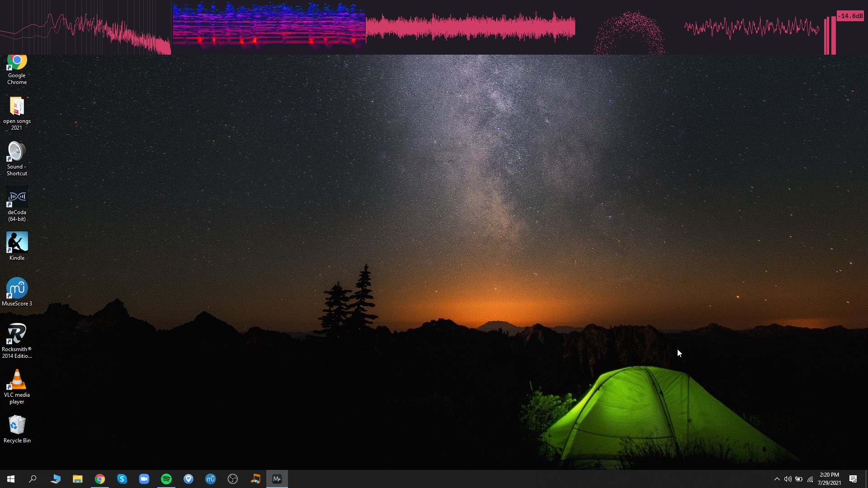
Task: Click the frequency spectrum analyzer panel
Action: (x=85, y=27)
